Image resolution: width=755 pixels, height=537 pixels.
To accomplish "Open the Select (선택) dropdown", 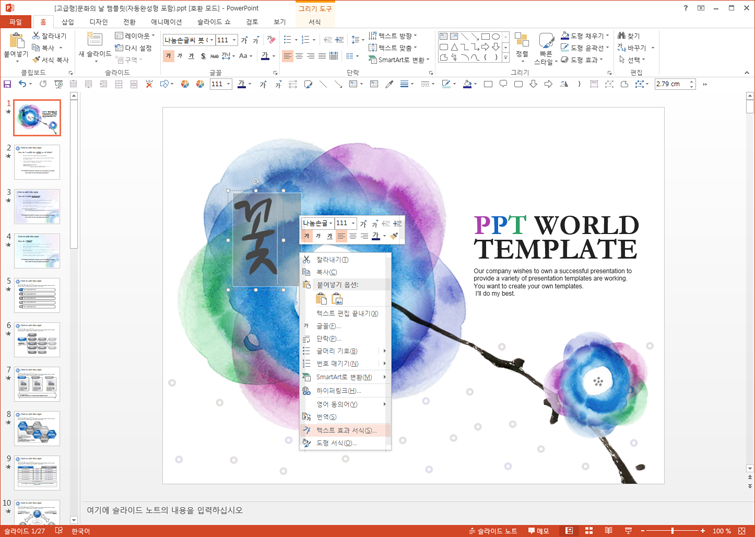I will point(632,60).
